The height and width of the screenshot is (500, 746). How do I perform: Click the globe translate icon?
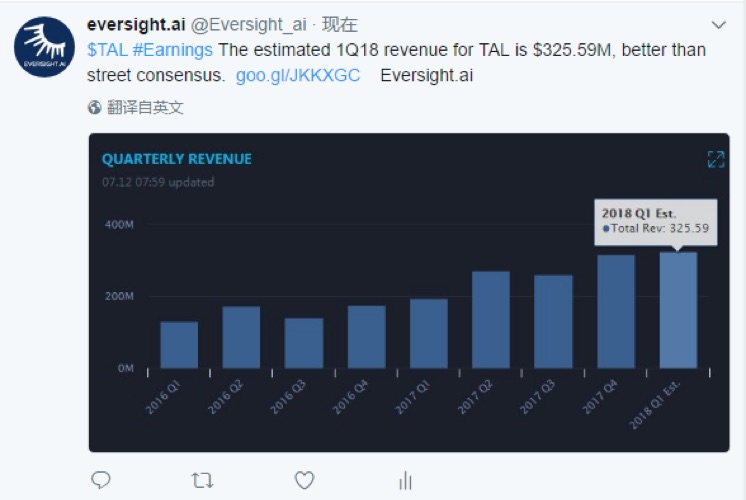[x=95, y=107]
